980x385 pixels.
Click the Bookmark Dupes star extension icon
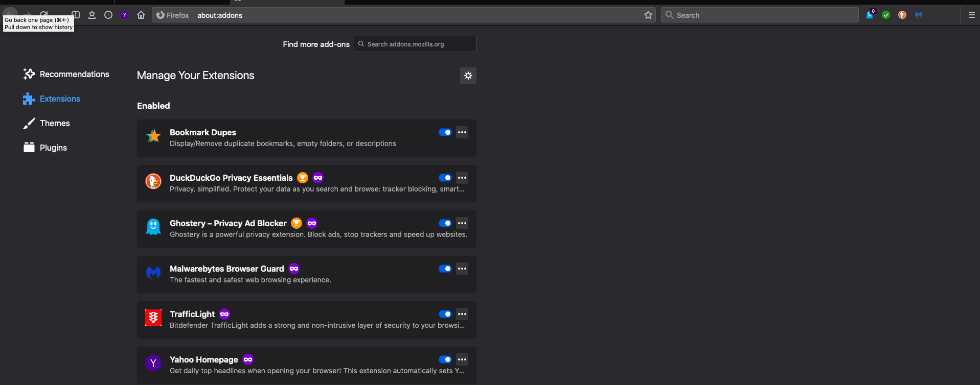click(153, 136)
